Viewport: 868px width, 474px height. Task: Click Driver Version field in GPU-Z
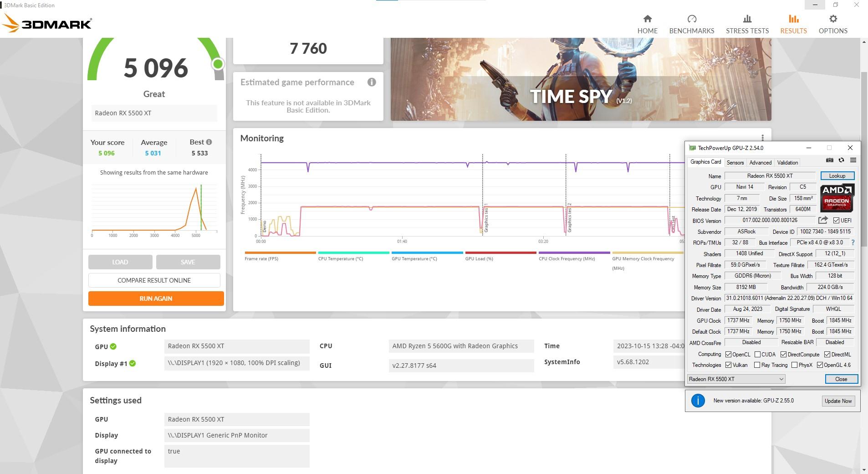[789, 298]
